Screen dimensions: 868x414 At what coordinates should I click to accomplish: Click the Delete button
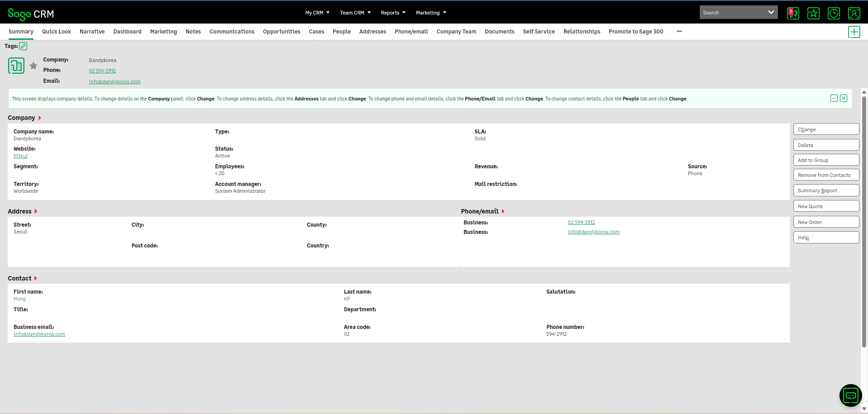coord(826,145)
